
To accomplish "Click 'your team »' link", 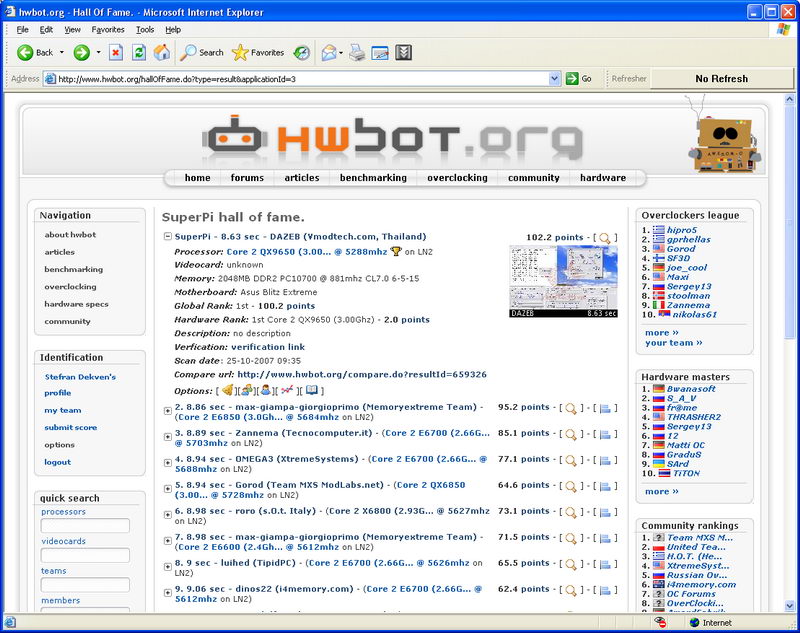I will 674,343.
